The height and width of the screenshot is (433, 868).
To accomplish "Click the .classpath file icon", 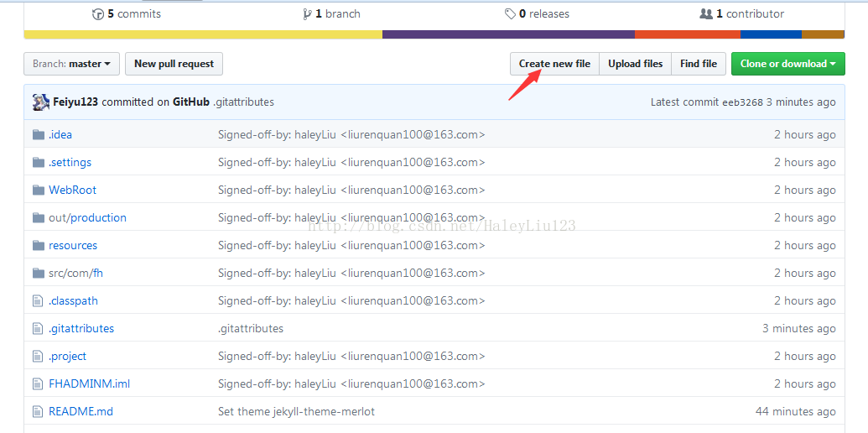I will pos(38,300).
